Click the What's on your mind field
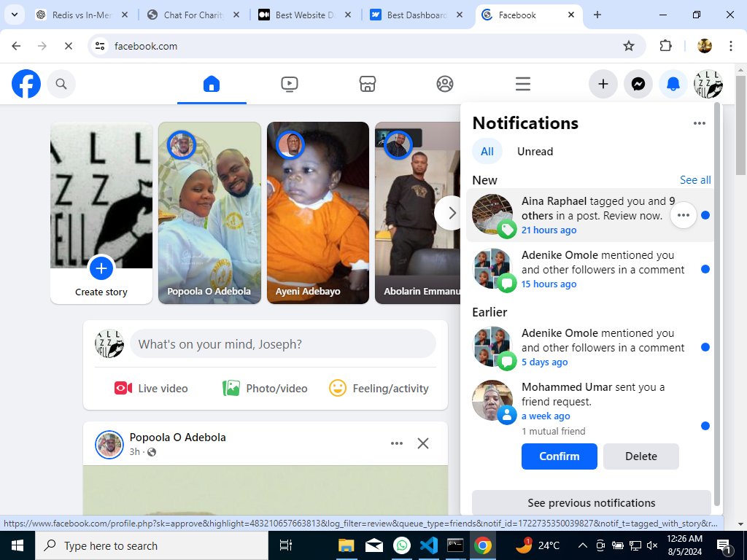Screen dimensions: 747x560 pos(283,344)
